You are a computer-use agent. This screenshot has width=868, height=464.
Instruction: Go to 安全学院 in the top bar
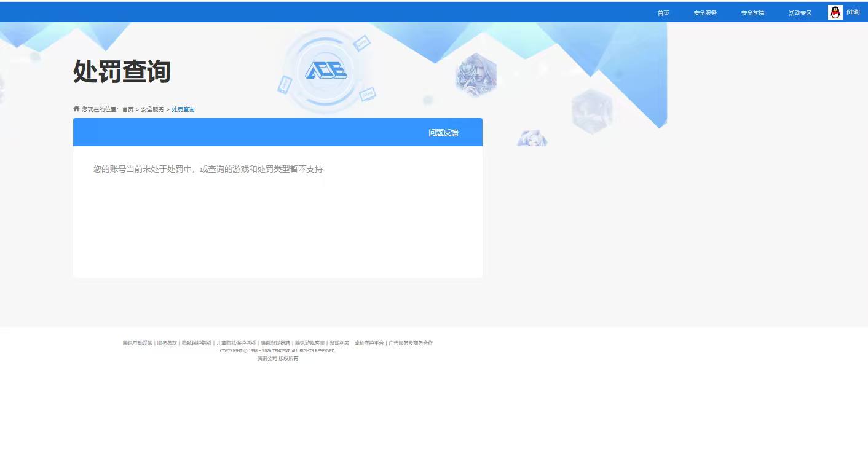tap(752, 13)
